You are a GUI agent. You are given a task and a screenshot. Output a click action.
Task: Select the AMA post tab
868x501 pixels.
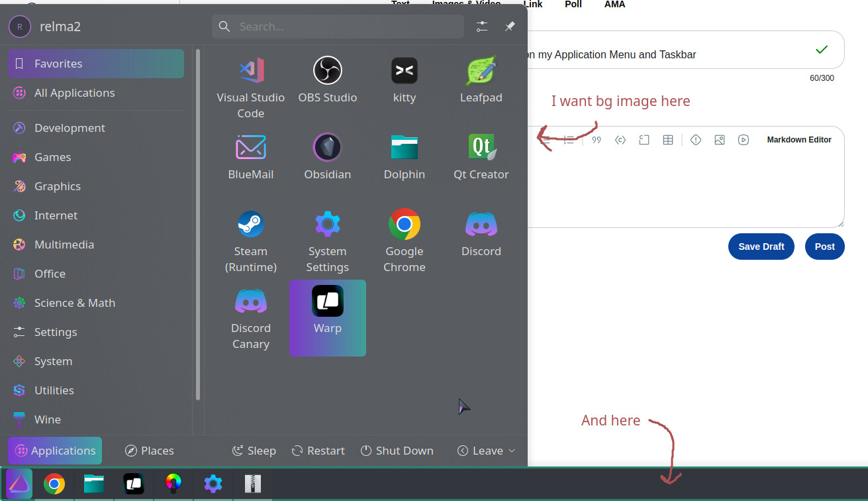pyautogui.click(x=614, y=4)
